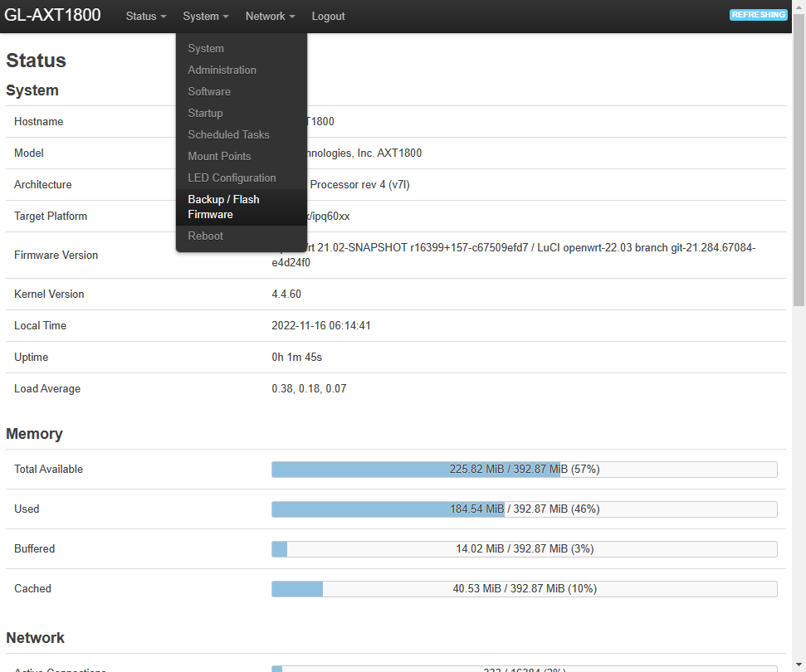This screenshot has height=672, width=806.
Task: Click the firmware version string text
Action: pyautogui.click(x=514, y=255)
